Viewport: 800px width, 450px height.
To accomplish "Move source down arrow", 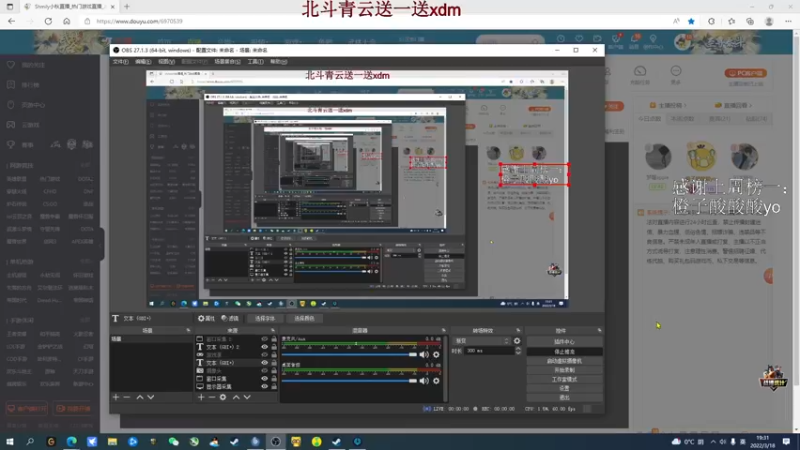I will click(x=247, y=397).
